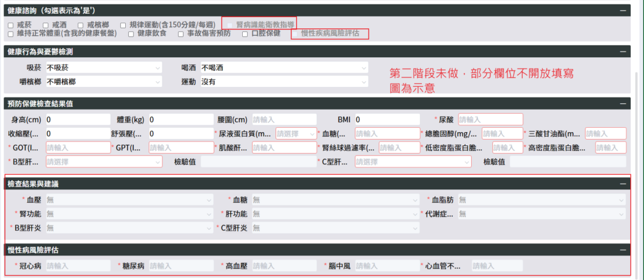This screenshot has width=644, height=280.
Task: Toggle the 規律運動 checkbox
Action: pyautogui.click(x=123, y=25)
